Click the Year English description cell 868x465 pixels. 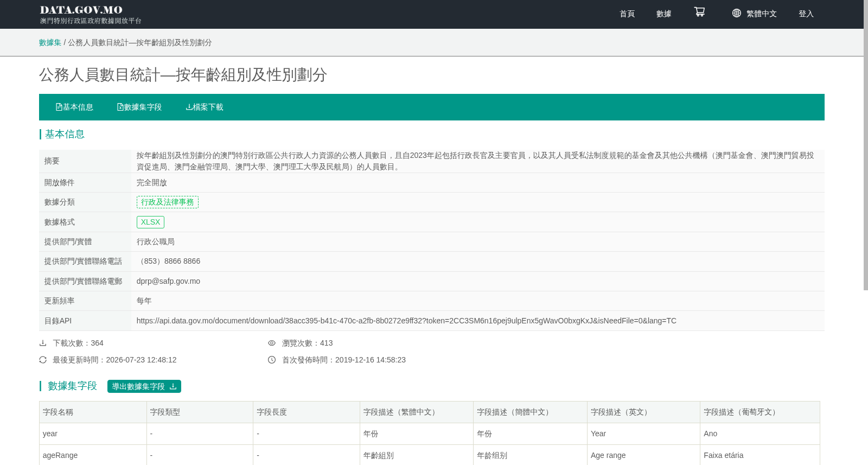(x=643, y=434)
